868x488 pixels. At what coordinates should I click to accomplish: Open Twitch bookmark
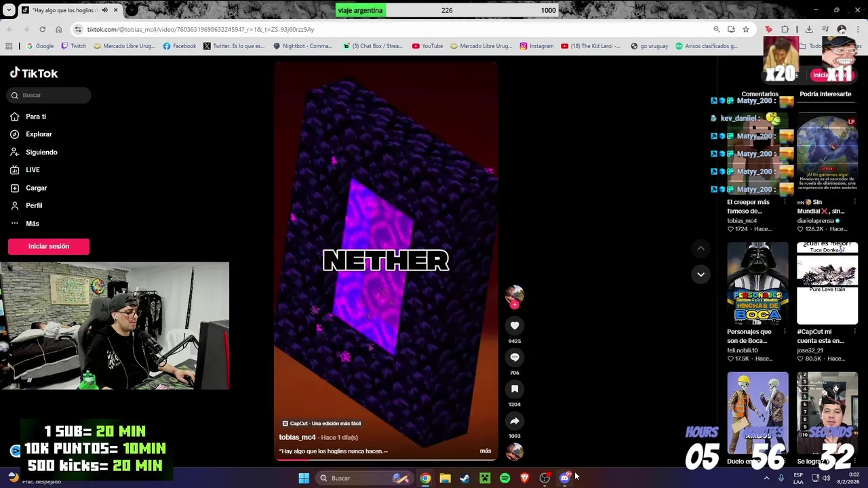click(x=74, y=46)
